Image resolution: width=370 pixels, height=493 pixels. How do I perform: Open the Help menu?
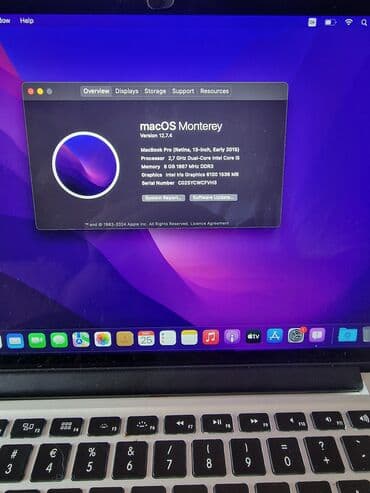(x=27, y=21)
